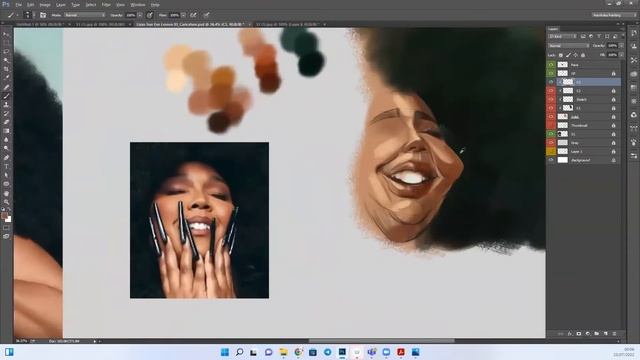This screenshot has width=640, height=360.
Task: Select the Rectangular Marquee tool
Action: pyautogui.click(x=6, y=42)
